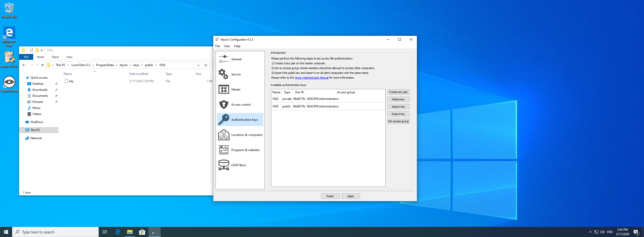Open the ENG language indicator
The image size is (644, 237).
pyautogui.click(x=610, y=232)
